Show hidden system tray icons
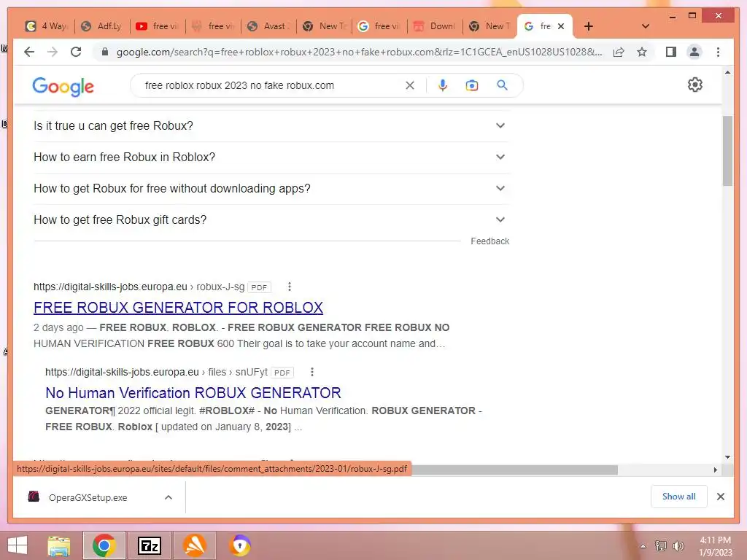 pos(643,546)
